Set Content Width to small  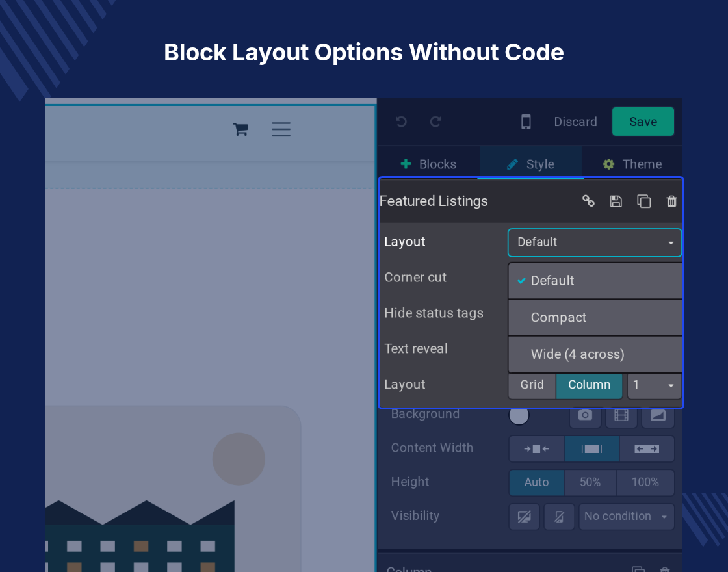click(x=536, y=449)
